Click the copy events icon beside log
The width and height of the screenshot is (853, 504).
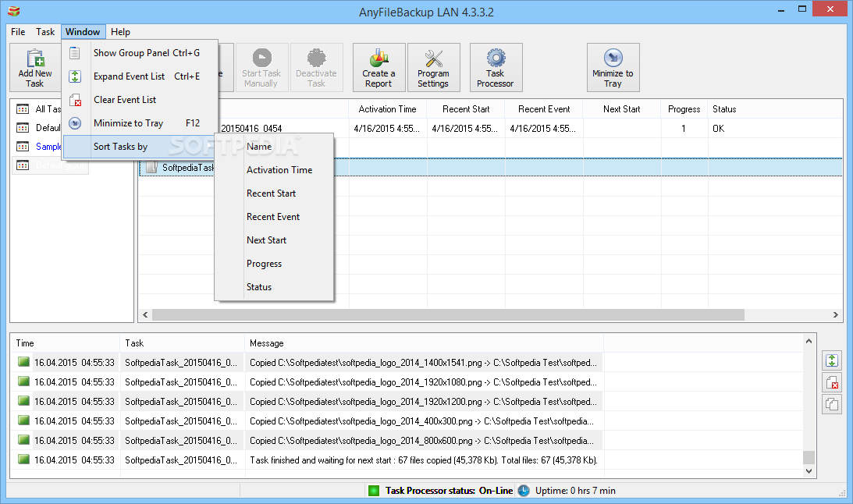coord(831,404)
